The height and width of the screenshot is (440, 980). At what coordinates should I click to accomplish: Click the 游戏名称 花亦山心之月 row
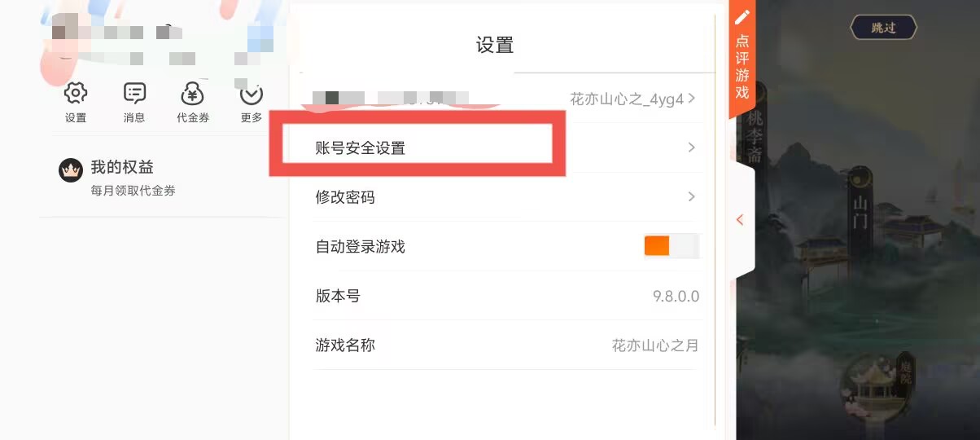tap(505, 345)
